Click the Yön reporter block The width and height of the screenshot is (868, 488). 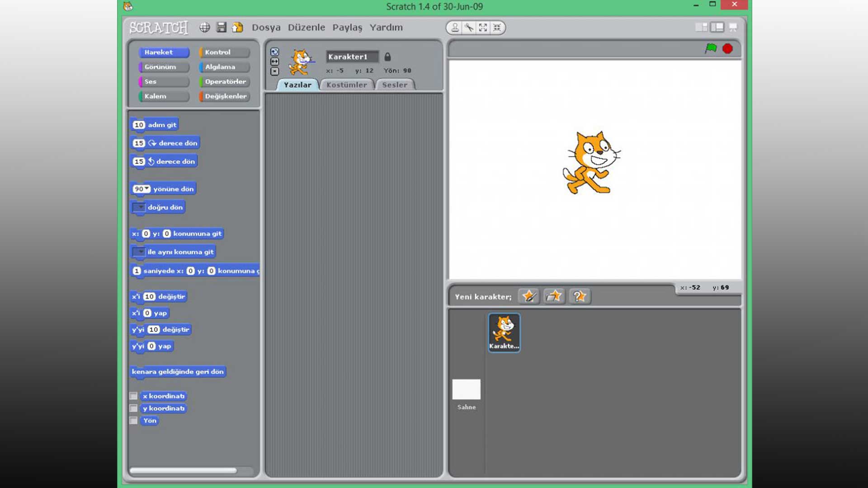pos(150,420)
